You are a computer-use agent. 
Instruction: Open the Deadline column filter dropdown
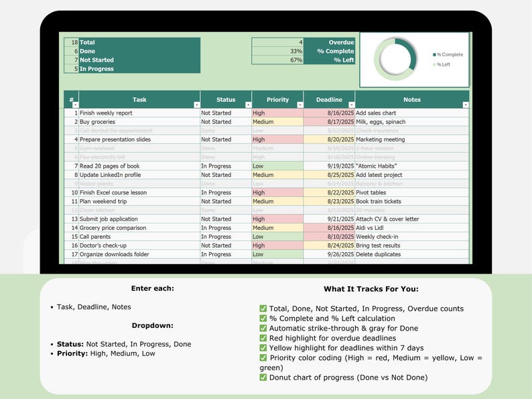point(352,105)
